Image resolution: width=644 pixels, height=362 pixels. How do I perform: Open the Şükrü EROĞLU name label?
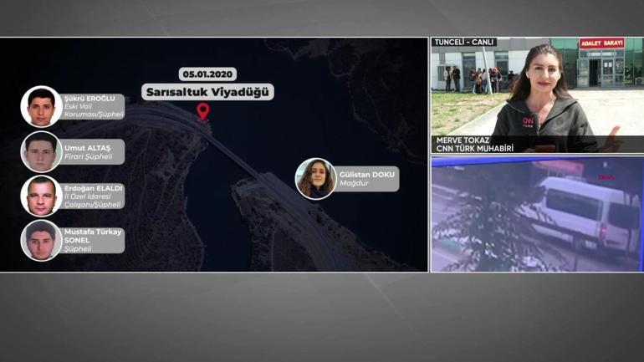point(93,106)
